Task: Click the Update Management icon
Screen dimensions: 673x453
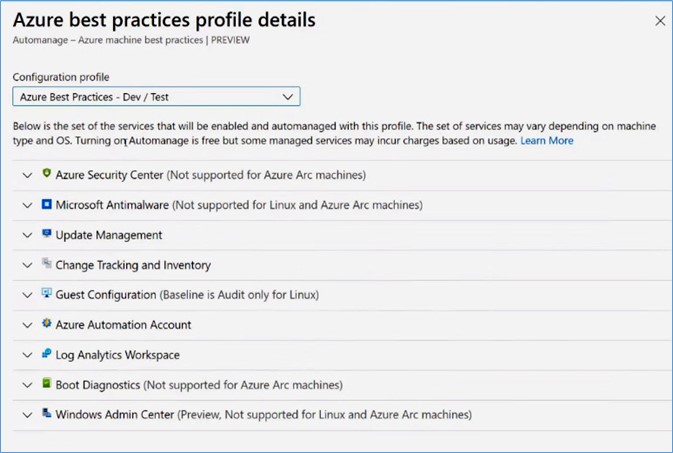Action: (x=46, y=235)
